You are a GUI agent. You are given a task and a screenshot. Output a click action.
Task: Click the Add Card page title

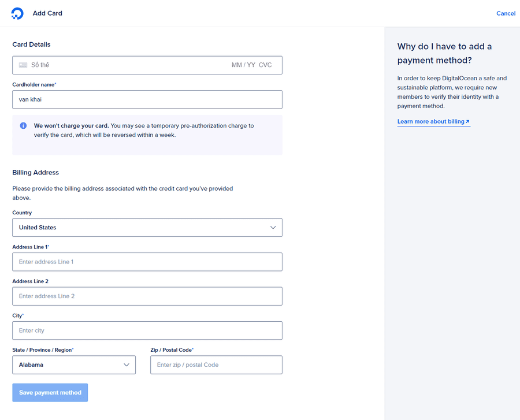pyautogui.click(x=47, y=13)
